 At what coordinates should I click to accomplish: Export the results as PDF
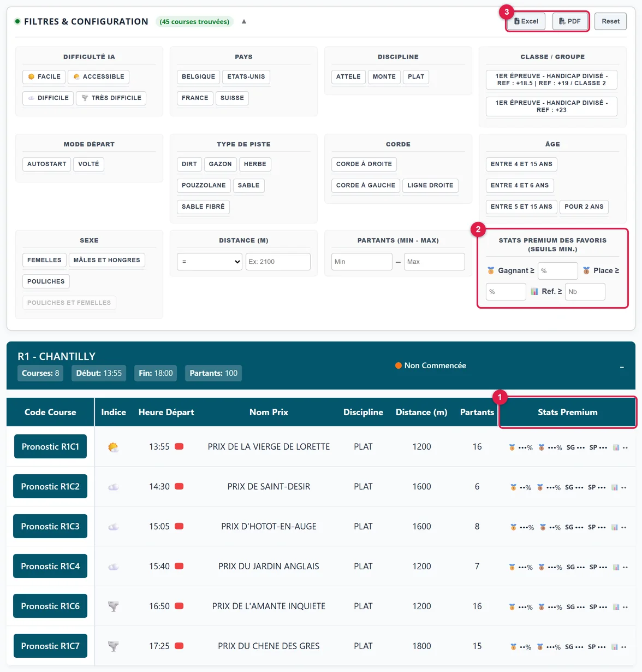pyautogui.click(x=570, y=22)
